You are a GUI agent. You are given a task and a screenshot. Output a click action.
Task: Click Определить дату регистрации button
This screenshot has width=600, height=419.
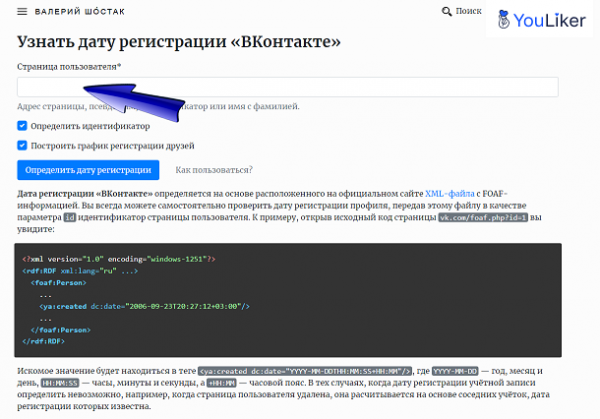88,170
